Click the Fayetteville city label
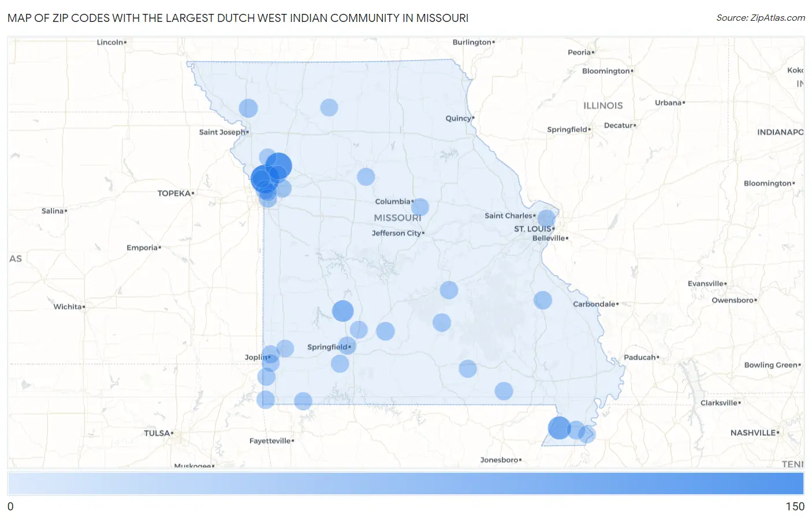The height and width of the screenshot is (519, 812). point(270,440)
